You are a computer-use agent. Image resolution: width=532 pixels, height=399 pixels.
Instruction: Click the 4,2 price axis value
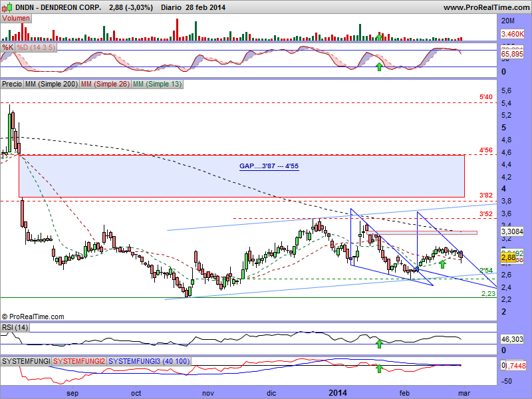pos(506,177)
